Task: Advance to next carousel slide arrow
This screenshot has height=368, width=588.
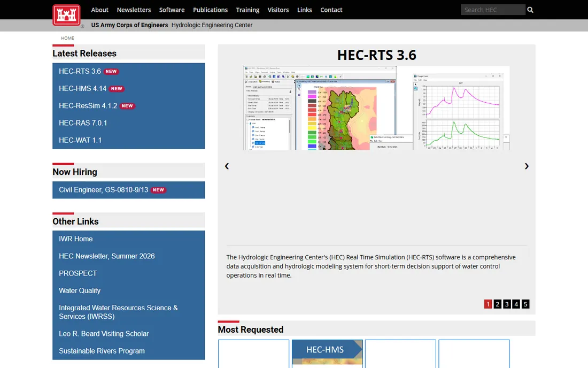Action: tap(527, 166)
